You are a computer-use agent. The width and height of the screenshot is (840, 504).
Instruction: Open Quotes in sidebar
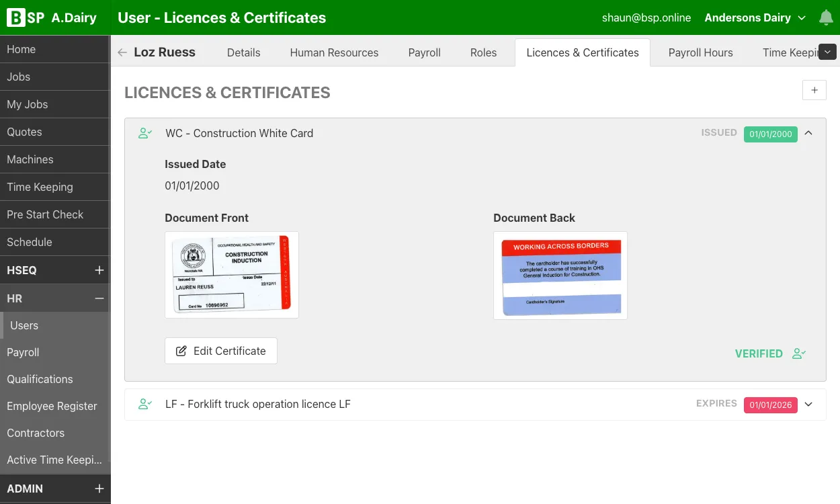click(54, 132)
